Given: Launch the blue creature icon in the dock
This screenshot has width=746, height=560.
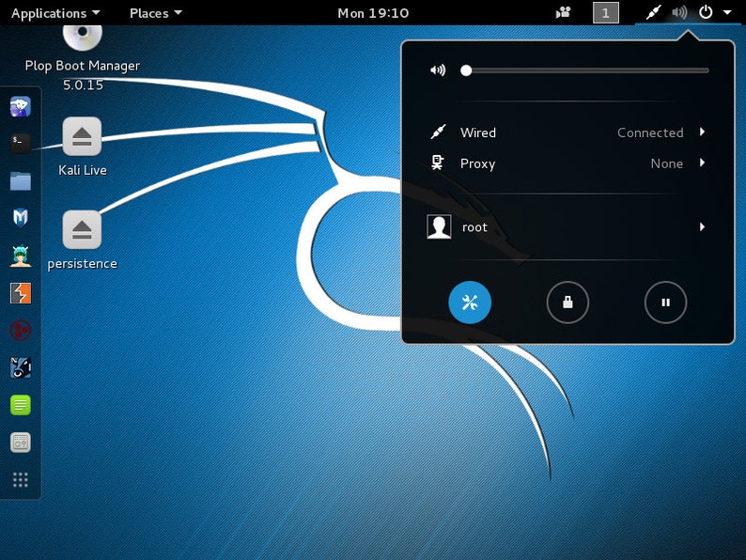Looking at the screenshot, I should coord(21,367).
